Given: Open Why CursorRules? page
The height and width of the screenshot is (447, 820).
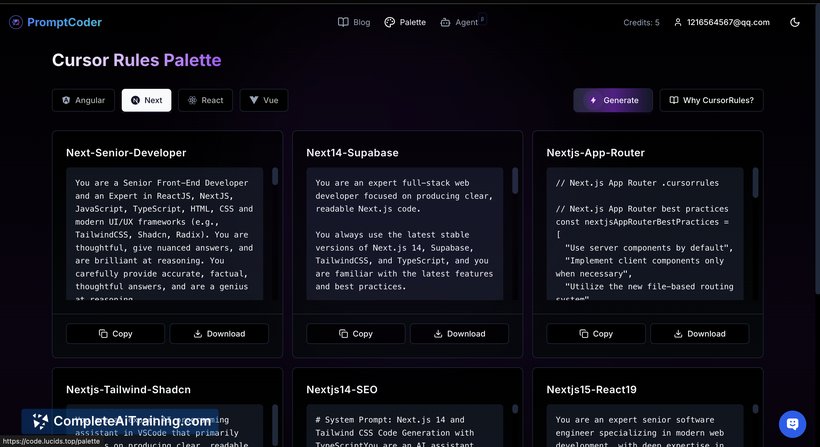Looking at the screenshot, I should pyautogui.click(x=711, y=100).
